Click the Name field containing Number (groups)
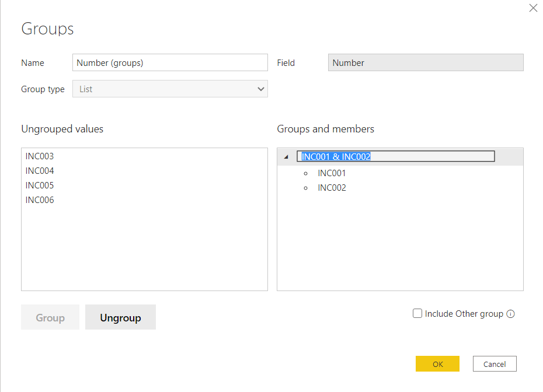 (x=169, y=62)
